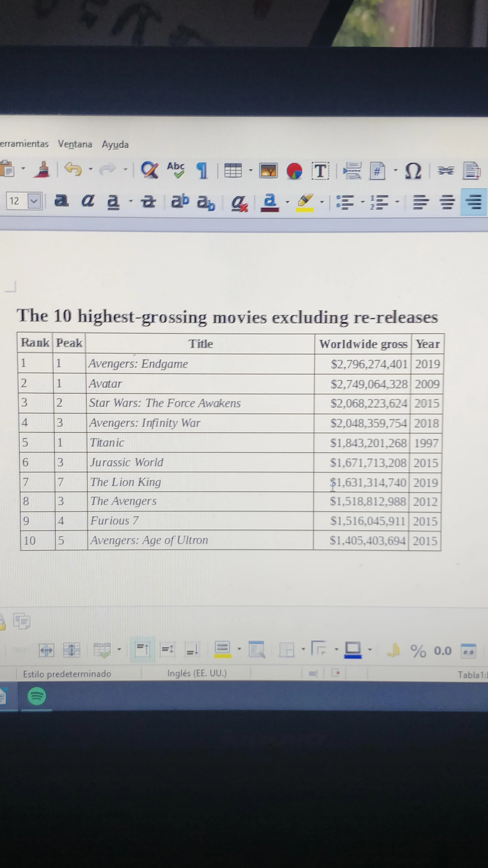Open the Ventana menu

tap(75, 144)
